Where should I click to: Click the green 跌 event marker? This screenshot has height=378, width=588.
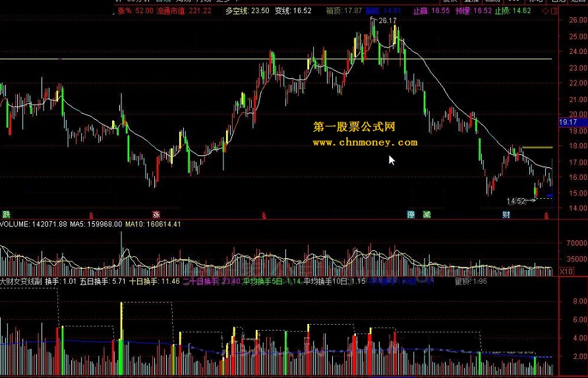click(x=7, y=215)
